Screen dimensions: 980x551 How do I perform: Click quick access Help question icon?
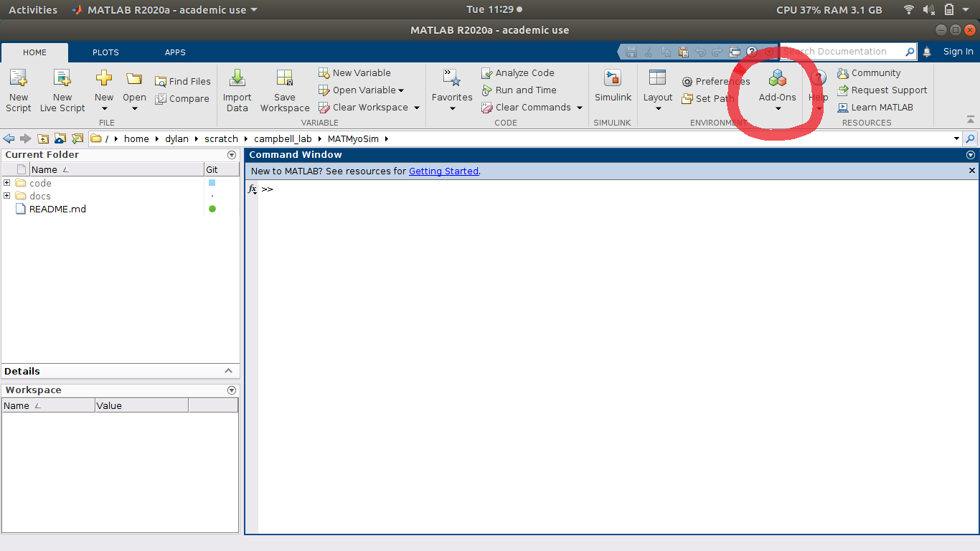[x=752, y=52]
